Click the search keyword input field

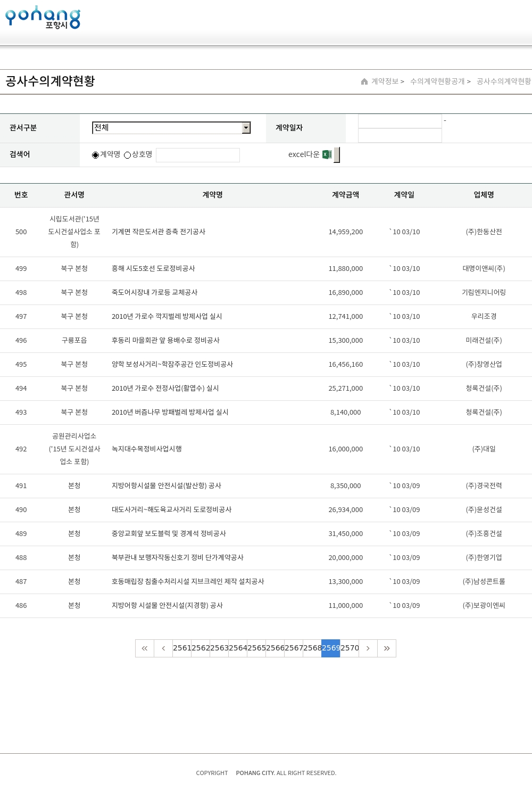[x=198, y=155]
